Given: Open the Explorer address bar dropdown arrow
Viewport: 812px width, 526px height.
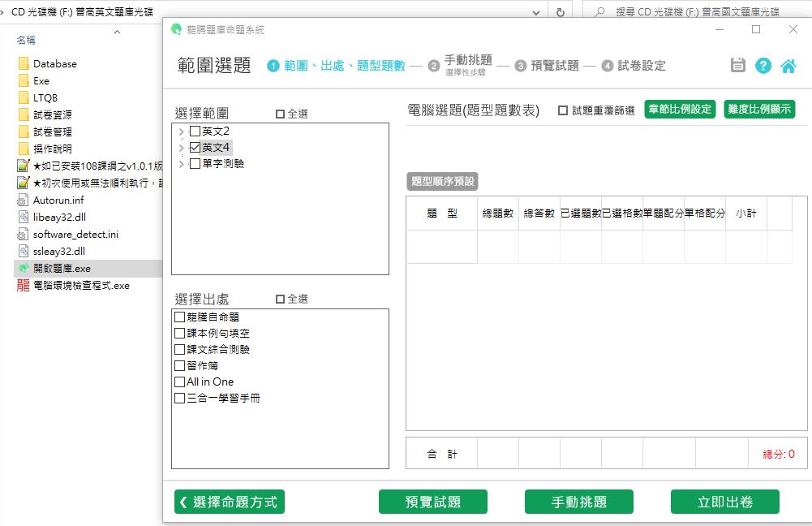Looking at the screenshot, I should (x=535, y=12).
